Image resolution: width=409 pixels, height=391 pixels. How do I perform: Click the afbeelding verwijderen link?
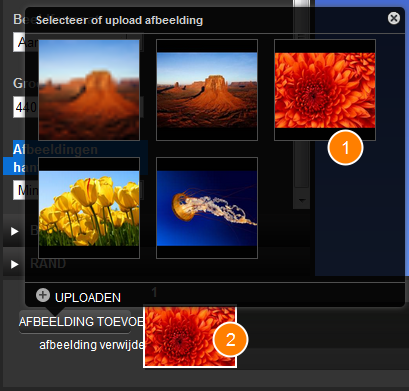pos(91,345)
